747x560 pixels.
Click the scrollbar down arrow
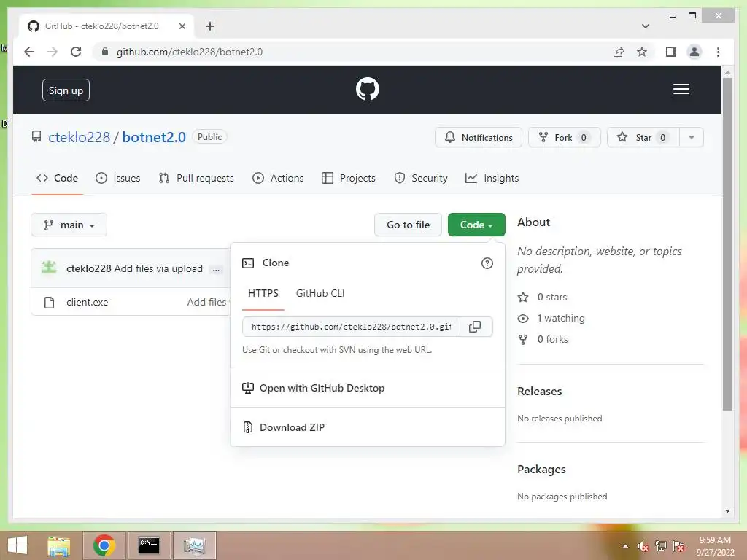click(x=727, y=511)
